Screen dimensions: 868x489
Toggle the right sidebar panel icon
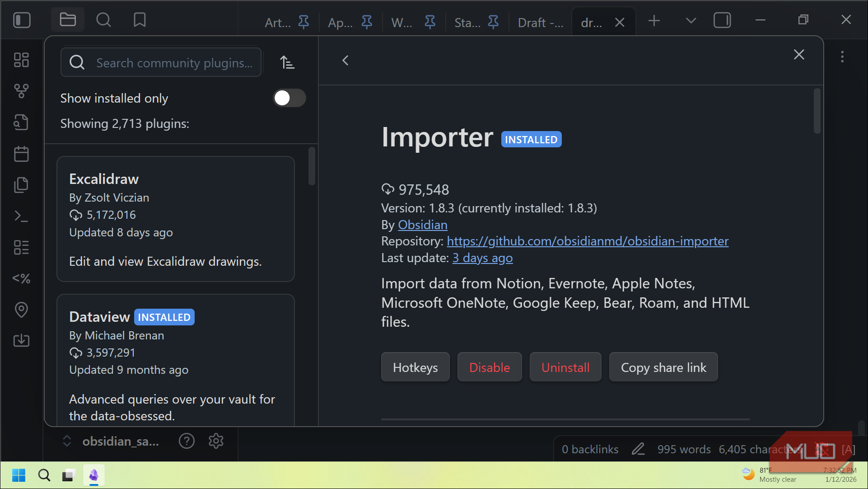click(x=722, y=20)
